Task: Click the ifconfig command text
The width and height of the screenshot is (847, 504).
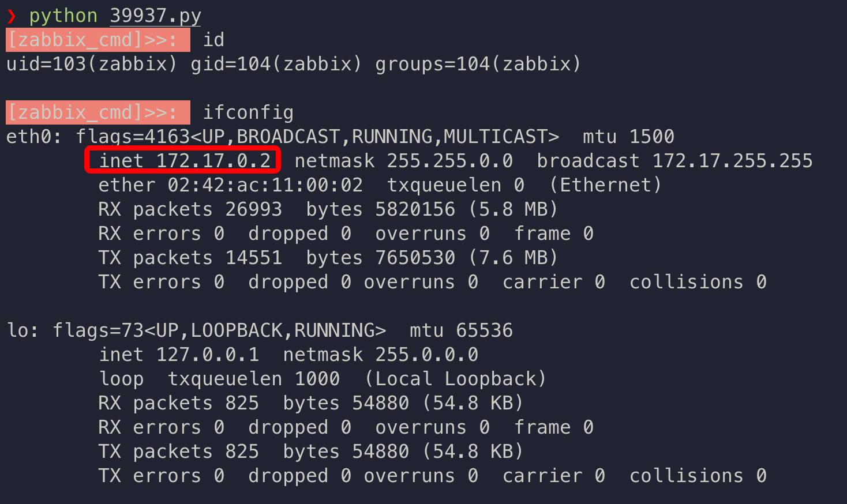Action: point(248,112)
